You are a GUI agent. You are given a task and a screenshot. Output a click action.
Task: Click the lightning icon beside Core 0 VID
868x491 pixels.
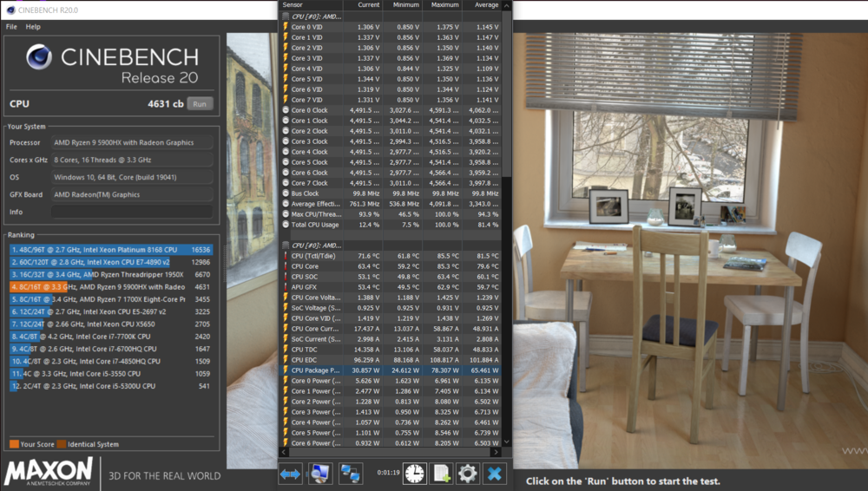pos(285,27)
